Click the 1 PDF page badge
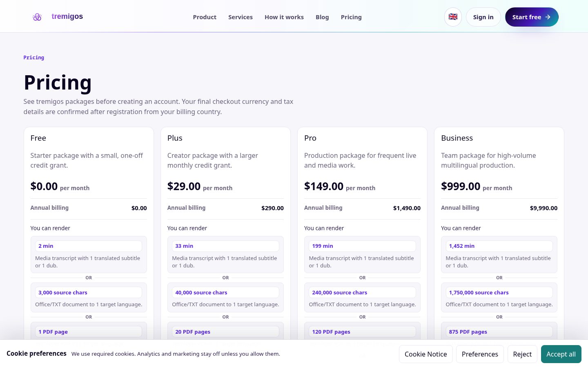This screenshot has height=368, width=588. [x=89, y=332]
